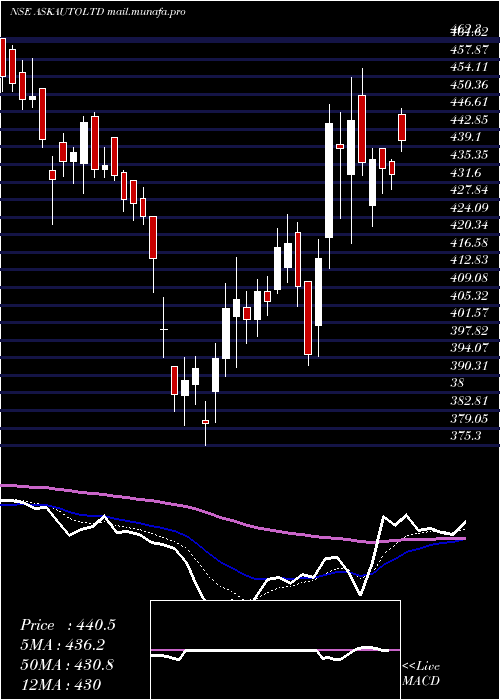Click the 412.83 price axis label
500x700 pixels.
470,261
